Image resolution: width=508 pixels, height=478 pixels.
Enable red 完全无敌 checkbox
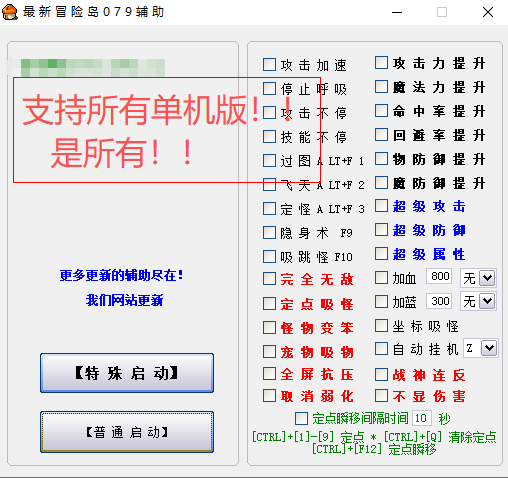[269, 279]
